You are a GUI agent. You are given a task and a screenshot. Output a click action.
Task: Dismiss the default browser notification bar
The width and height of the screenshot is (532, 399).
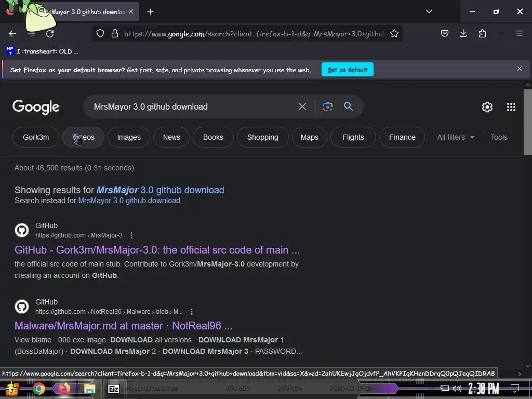(519, 69)
